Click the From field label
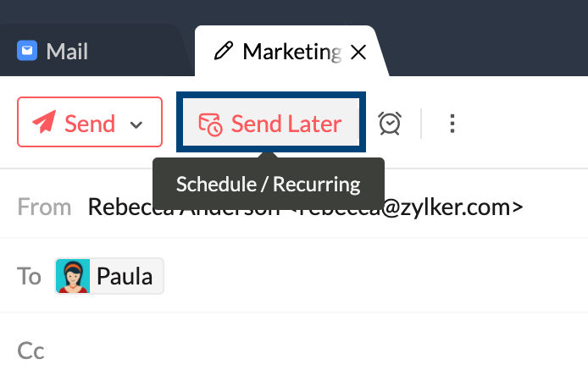Viewport: 588px width, 381px height. tap(44, 207)
